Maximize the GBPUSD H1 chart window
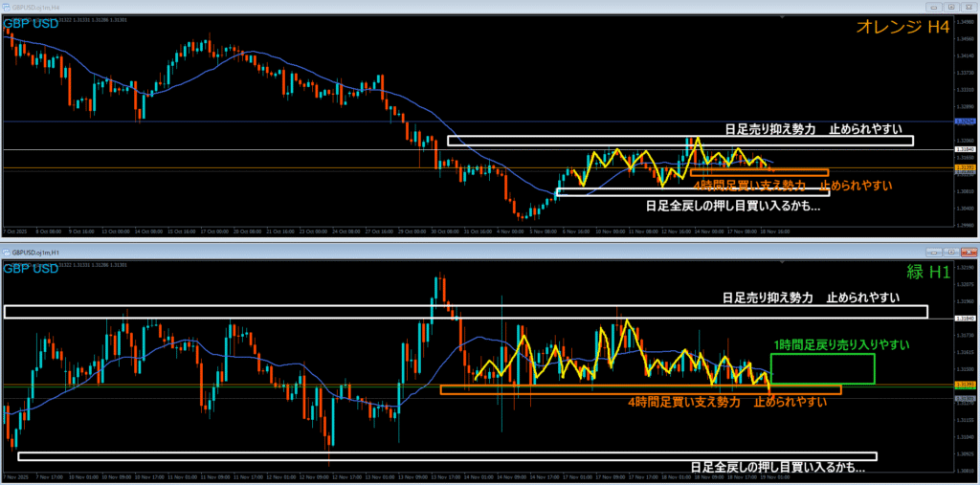The width and height of the screenshot is (980, 485). point(952,253)
